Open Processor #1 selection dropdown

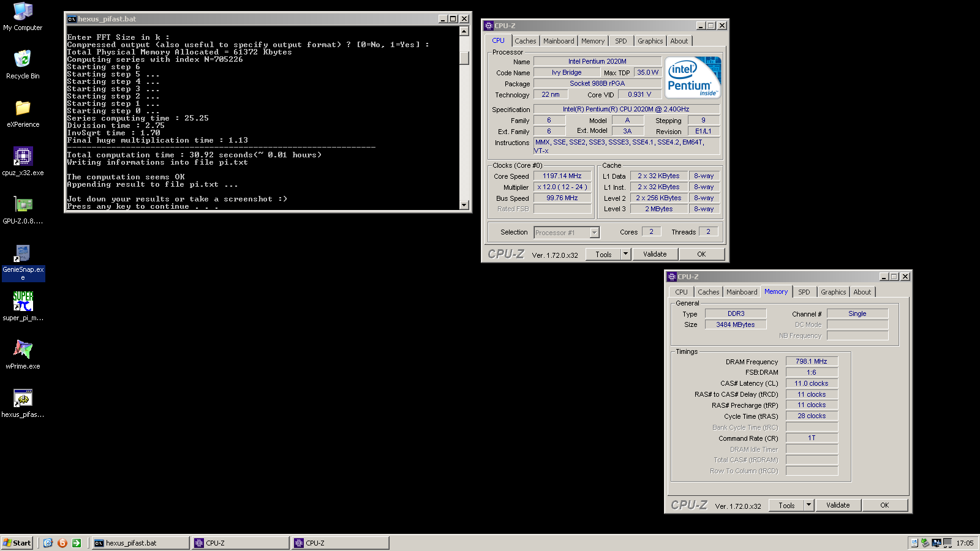pyautogui.click(x=567, y=233)
